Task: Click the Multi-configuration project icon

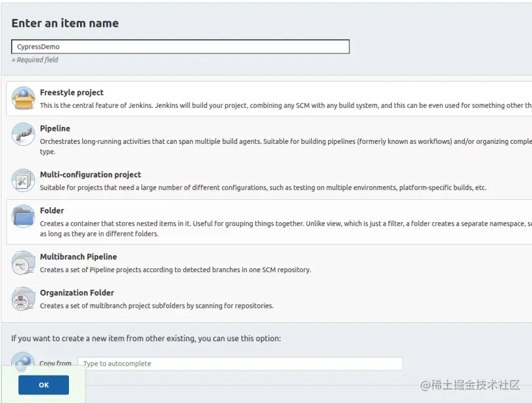Action: (23, 180)
